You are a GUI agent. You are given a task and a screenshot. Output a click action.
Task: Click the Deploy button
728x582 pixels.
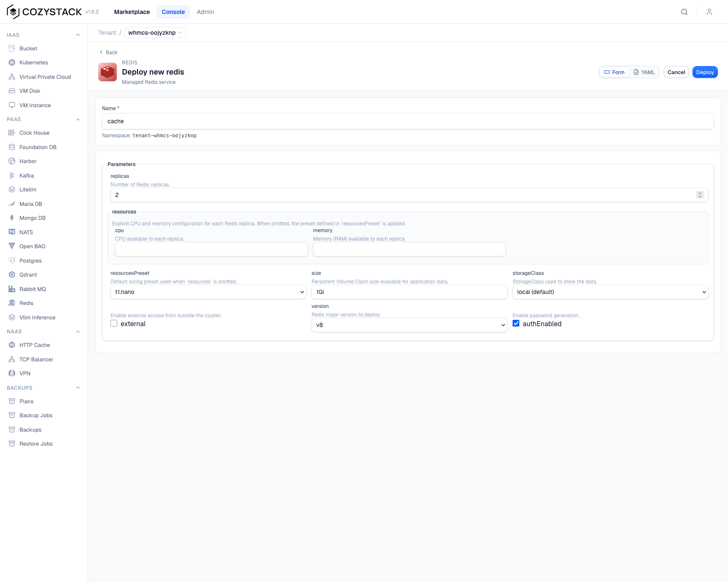(705, 72)
